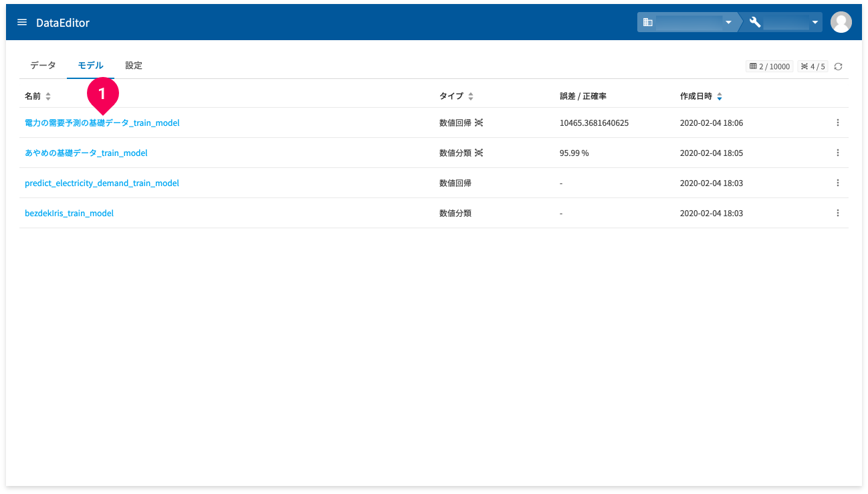Screen dimensions: 868x494
Task: Click 数値回帰 type in predict_electricity_demand row
Action: point(455,183)
